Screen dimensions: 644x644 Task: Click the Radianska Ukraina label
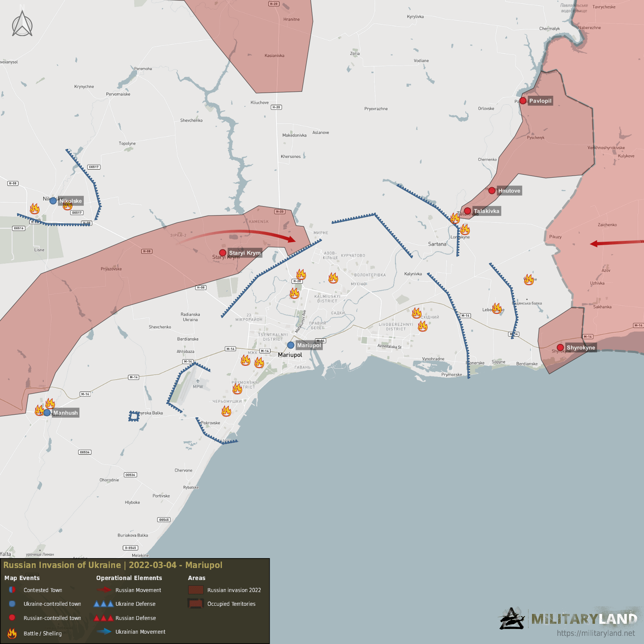pos(190,317)
